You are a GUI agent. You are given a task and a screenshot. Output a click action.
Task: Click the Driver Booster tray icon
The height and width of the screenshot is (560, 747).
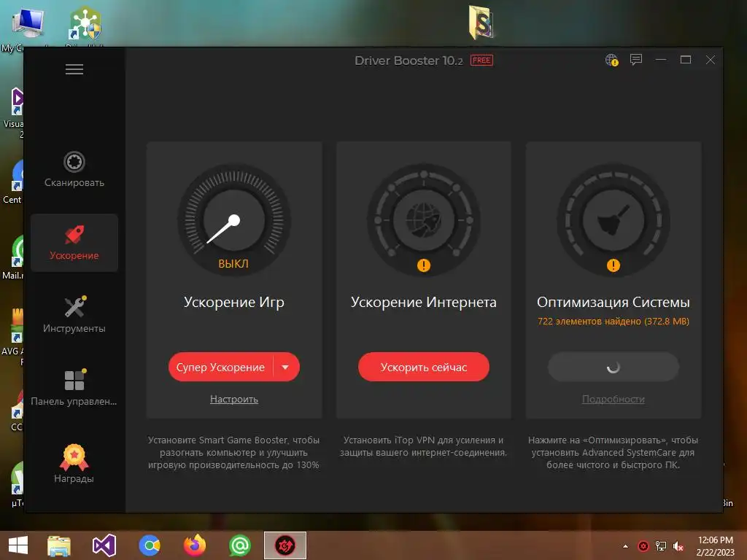[x=643, y=546]
